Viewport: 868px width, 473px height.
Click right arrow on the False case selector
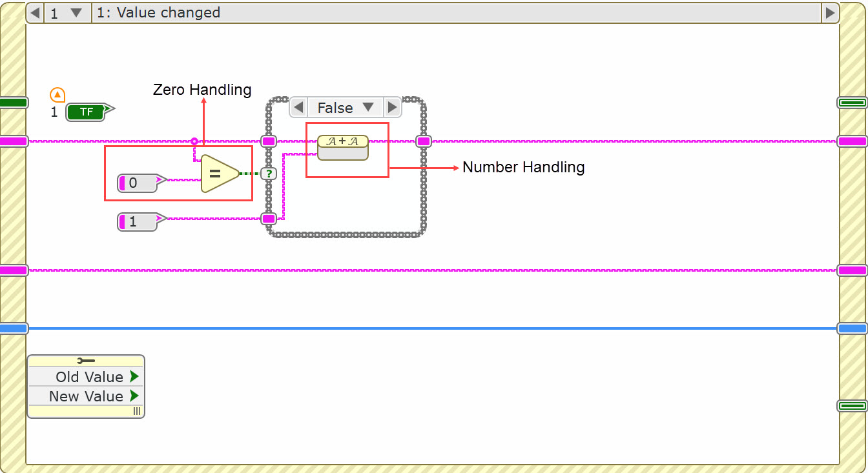(x=393, y=107)
